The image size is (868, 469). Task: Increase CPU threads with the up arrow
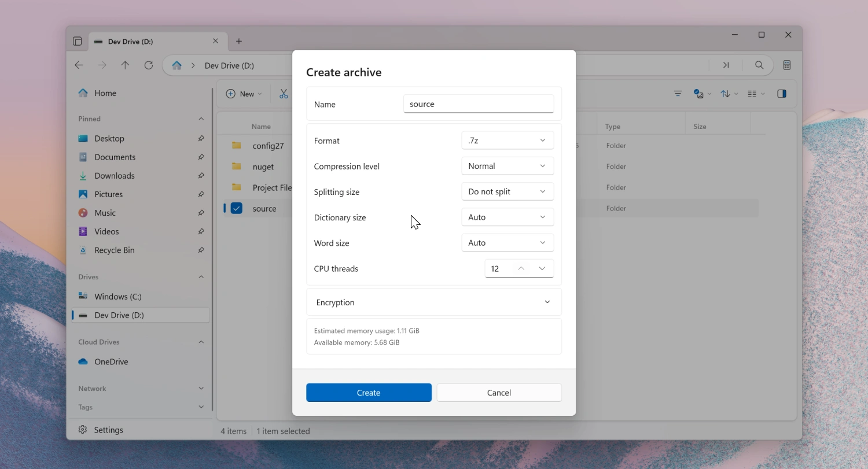(x=521, y=268)
